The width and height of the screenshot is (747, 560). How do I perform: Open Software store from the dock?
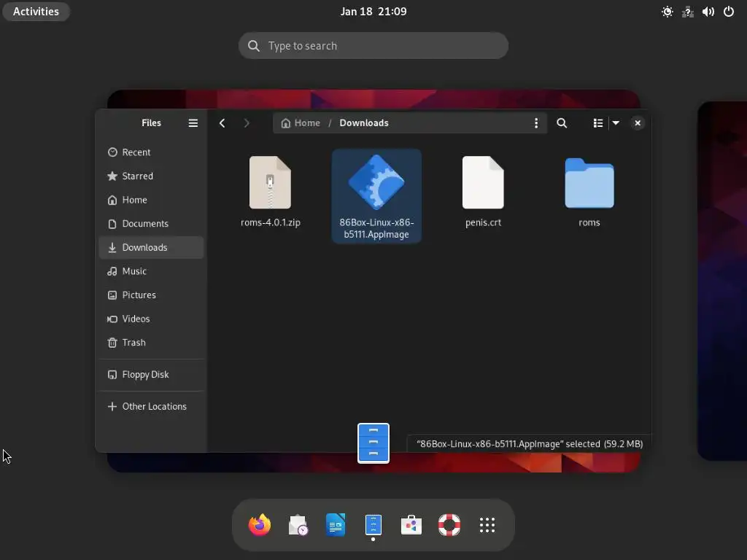click(411, 525)
